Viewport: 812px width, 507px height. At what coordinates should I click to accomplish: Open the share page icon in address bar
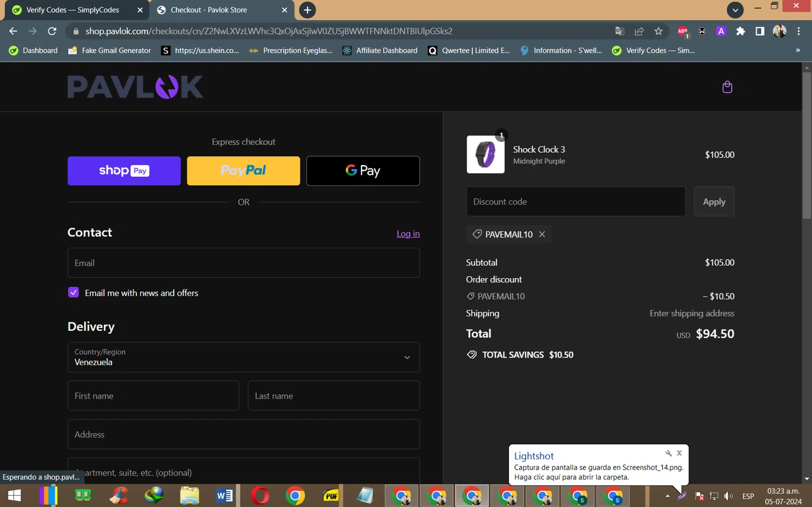pyautogui.click(x=639, y=31)
